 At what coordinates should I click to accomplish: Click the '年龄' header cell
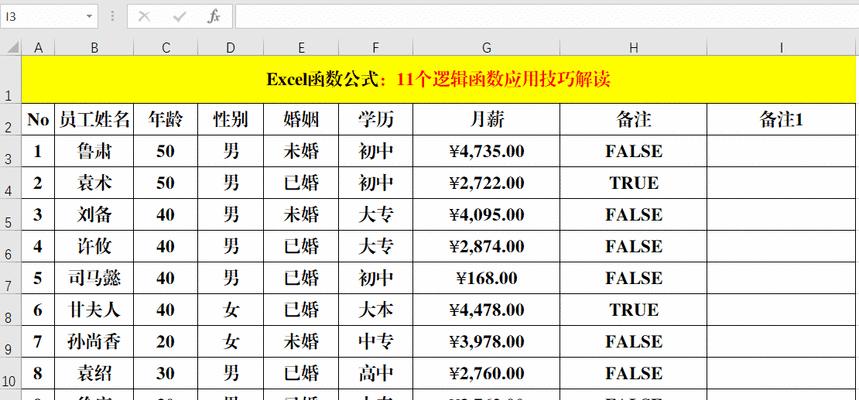click(x=166, y=119)
